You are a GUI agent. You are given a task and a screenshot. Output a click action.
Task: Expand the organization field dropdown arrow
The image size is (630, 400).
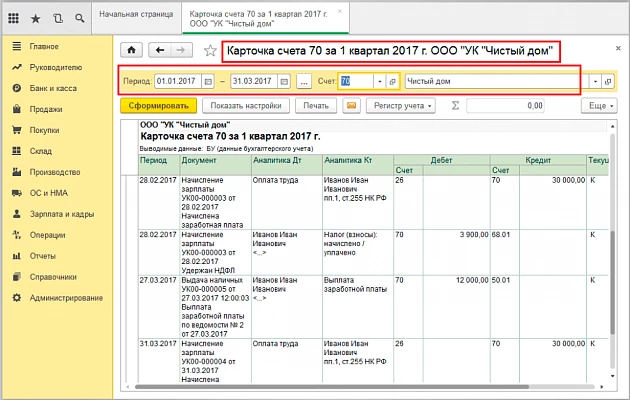595,82
